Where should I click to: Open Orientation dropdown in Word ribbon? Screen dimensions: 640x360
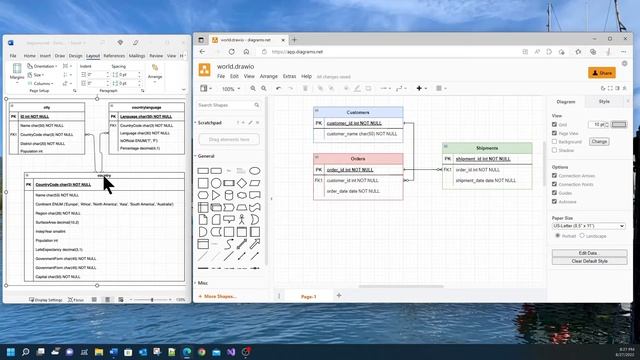(42, 66)
